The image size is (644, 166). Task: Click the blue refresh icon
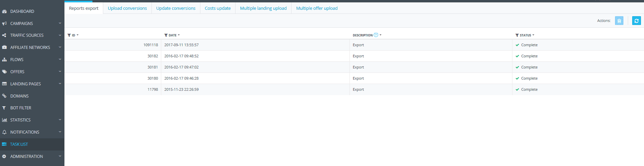pos(637,21)
